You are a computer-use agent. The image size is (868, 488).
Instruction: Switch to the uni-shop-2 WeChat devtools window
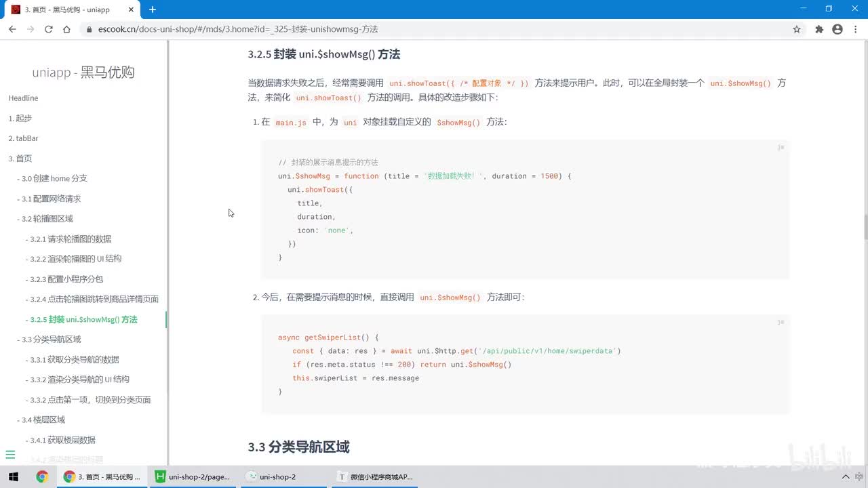tap(285, 476)
